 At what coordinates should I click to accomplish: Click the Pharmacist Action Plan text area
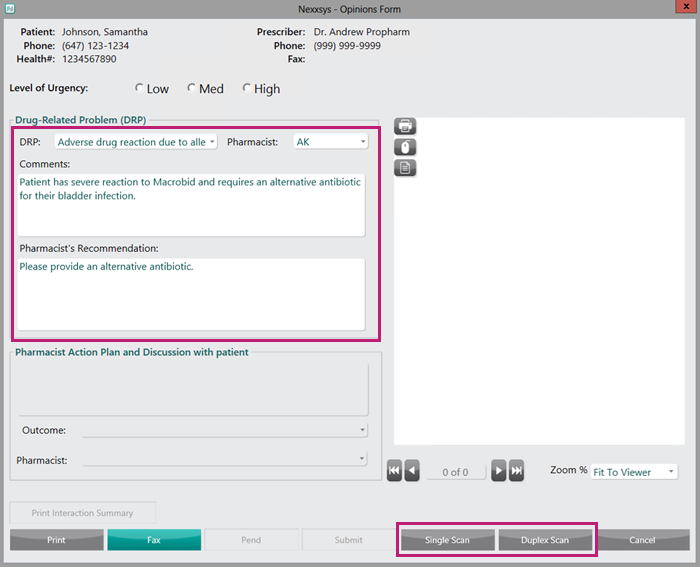click(193, 389)
